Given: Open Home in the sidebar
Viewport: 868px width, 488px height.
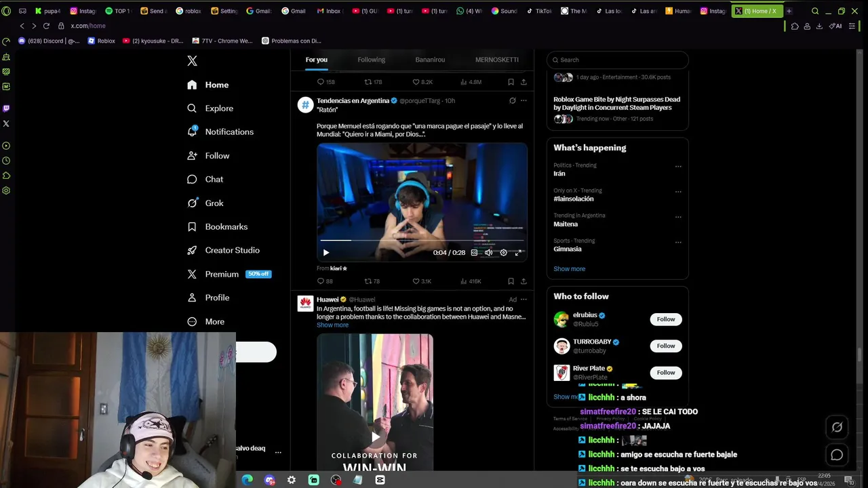Looking at the screenshot, I should pos(208,85).
